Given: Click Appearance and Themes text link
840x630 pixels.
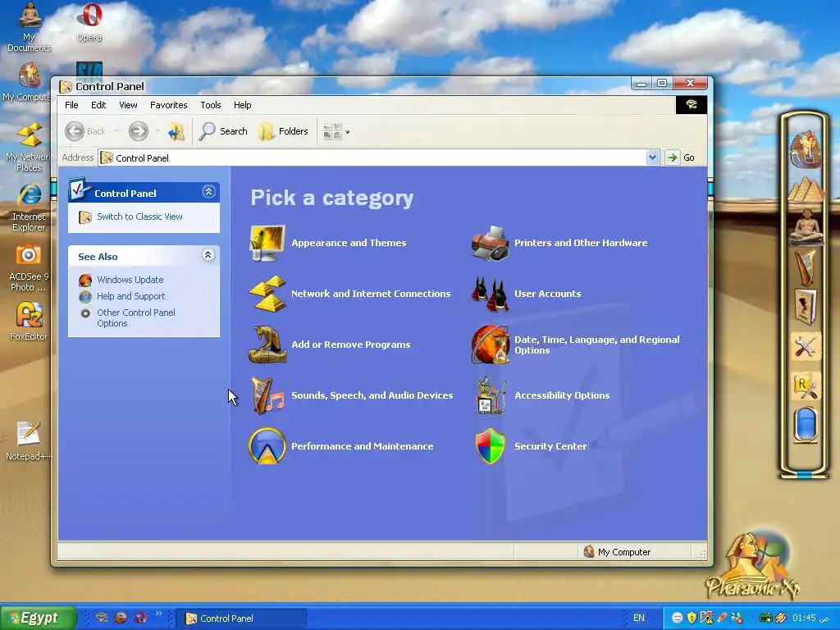Looking at the screenshot, I should point(349,243).
